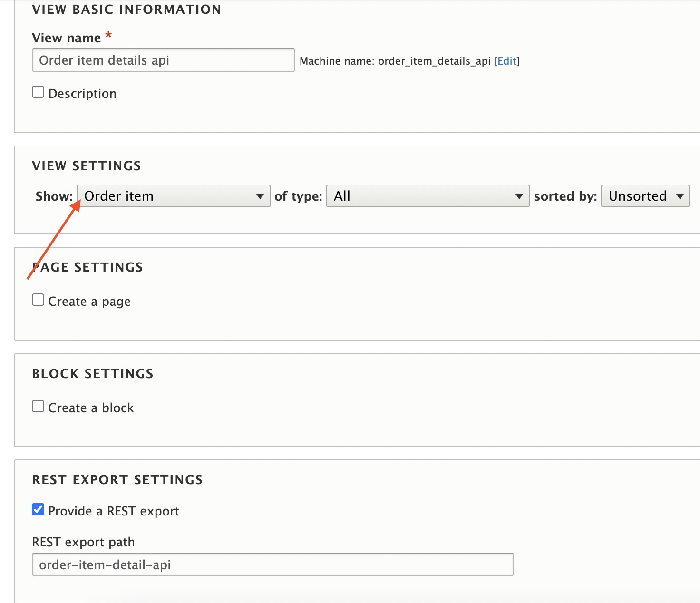Click the arrow icon on the Unsorted selector
Image resolution: width=700 pixels, height=603 pixels.
(x=681, y=195)
